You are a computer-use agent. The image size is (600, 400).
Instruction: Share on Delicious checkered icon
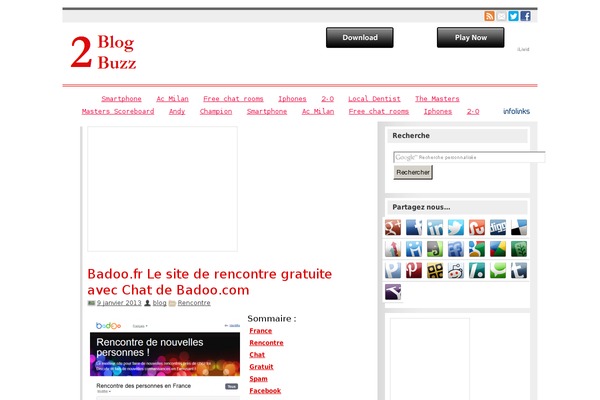pyautogui.click(x=519, y=227)
